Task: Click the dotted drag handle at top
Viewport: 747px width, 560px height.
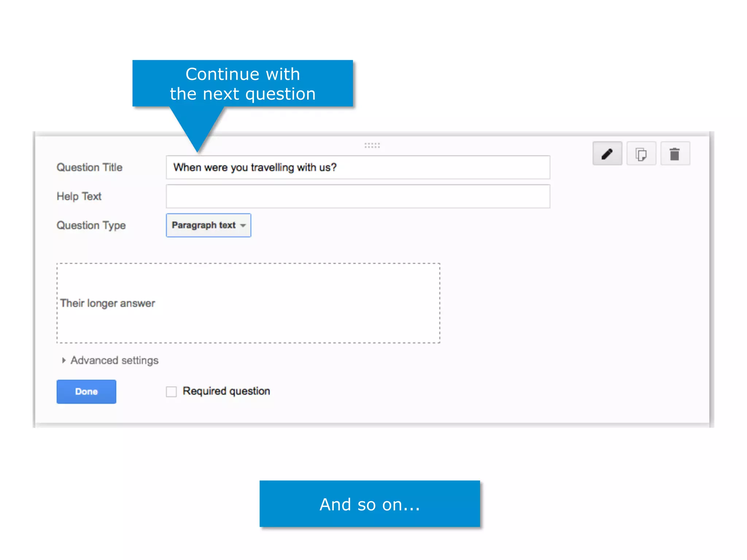Action: [372, 145]
